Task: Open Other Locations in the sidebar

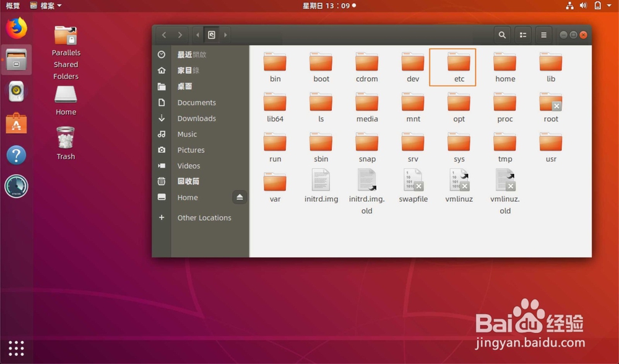Action: [201, 217]
